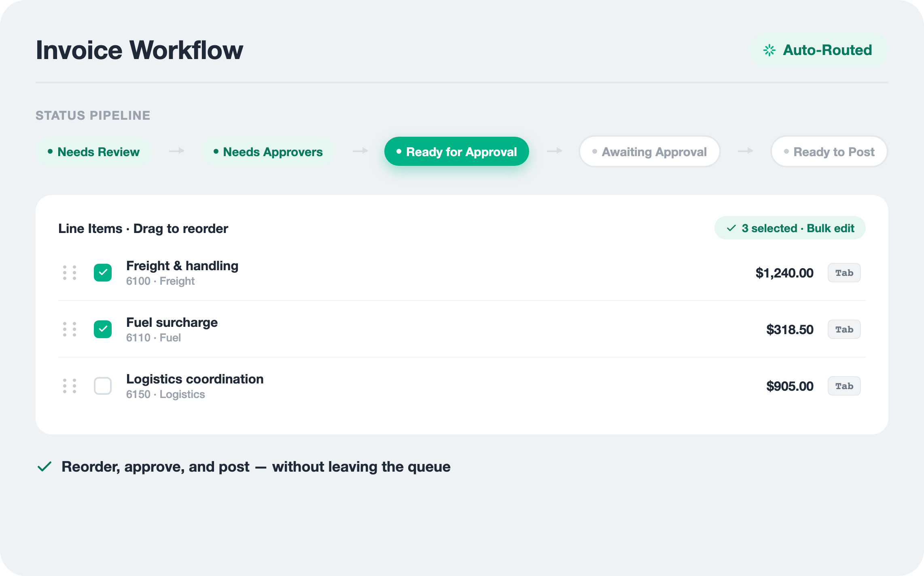Click the 6100 · Freight account code
Viewport: 924px width, 576px height.
pos(160,281)
